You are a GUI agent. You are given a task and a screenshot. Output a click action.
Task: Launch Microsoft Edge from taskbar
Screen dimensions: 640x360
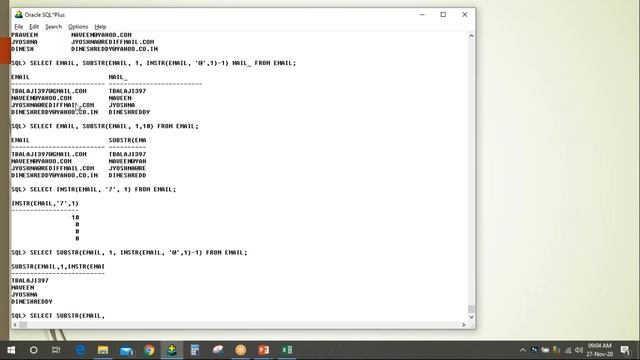80,350
